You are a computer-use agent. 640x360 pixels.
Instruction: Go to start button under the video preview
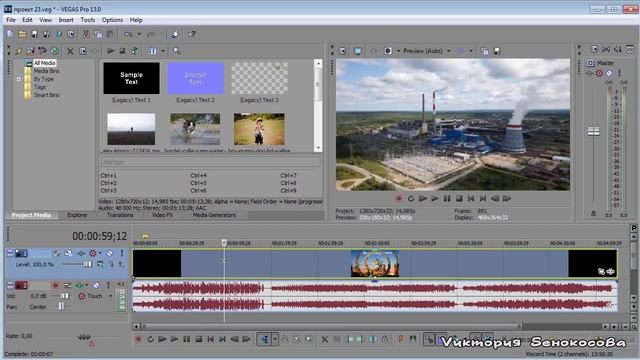tap(471, 199)
